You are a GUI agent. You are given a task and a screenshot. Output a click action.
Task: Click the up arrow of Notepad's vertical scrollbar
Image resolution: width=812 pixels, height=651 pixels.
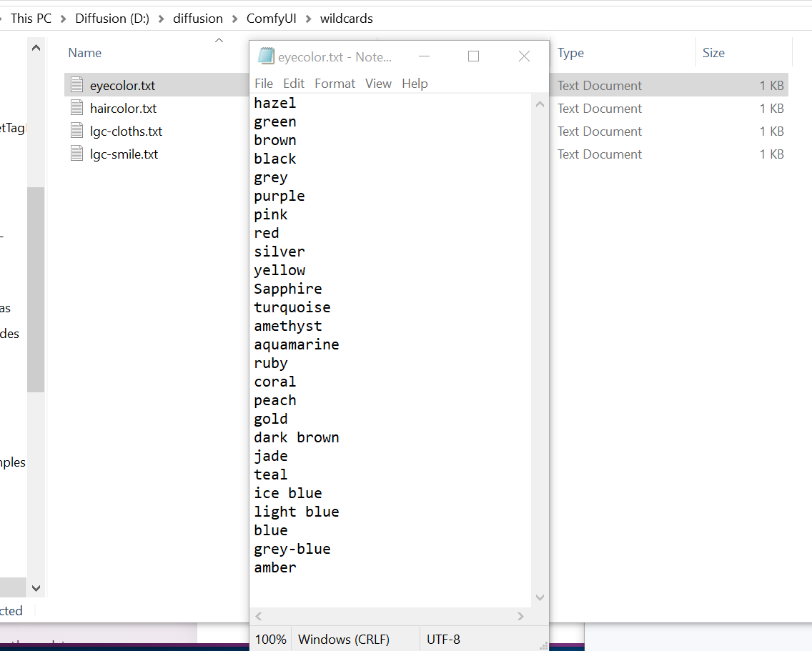click(540, 104)
